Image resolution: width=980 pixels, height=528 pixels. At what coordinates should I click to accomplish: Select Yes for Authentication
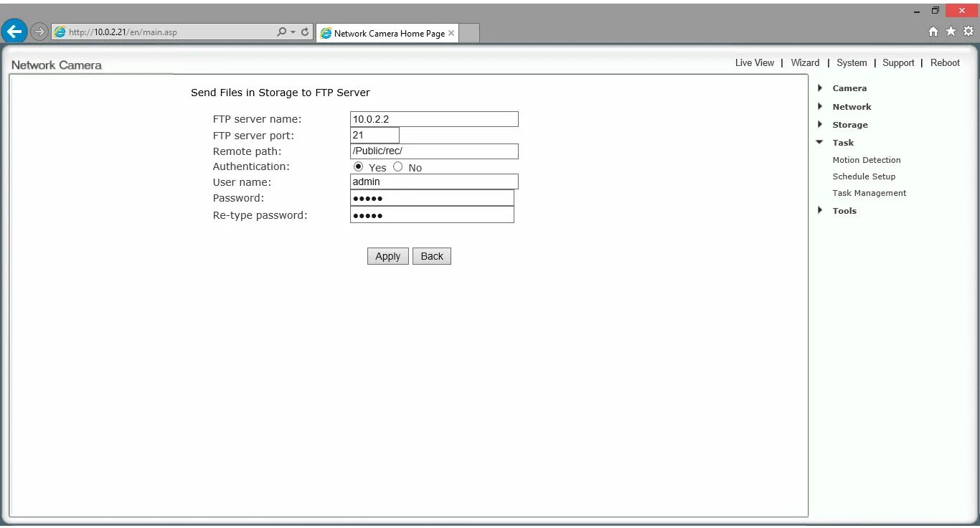(x=359, y=166)
